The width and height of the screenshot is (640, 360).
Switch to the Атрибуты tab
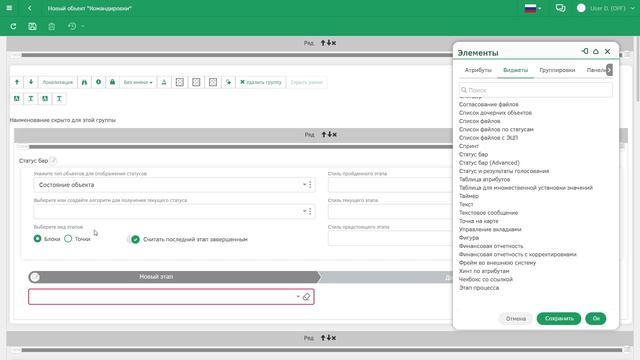click(478, 70)
